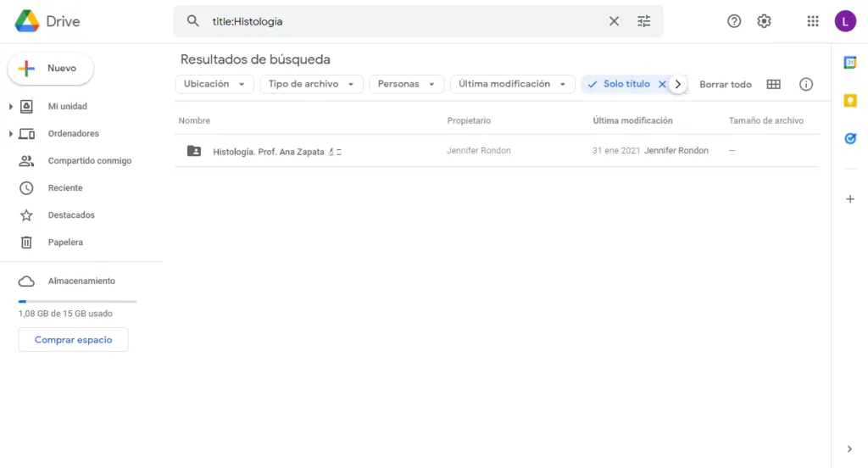Open Google Calendar side panel
Viewport: 868px width, 468px height.
pyautogui.click(x=850, y=62)
